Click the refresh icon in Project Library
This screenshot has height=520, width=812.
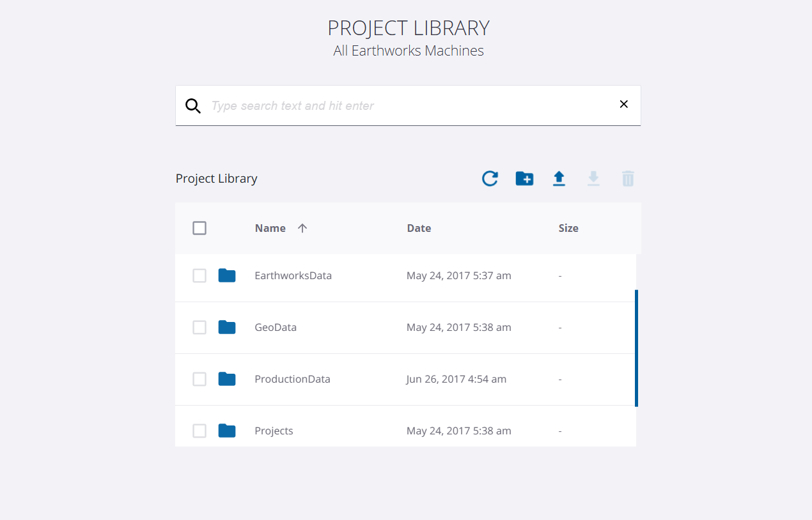(x=490, y=179)
